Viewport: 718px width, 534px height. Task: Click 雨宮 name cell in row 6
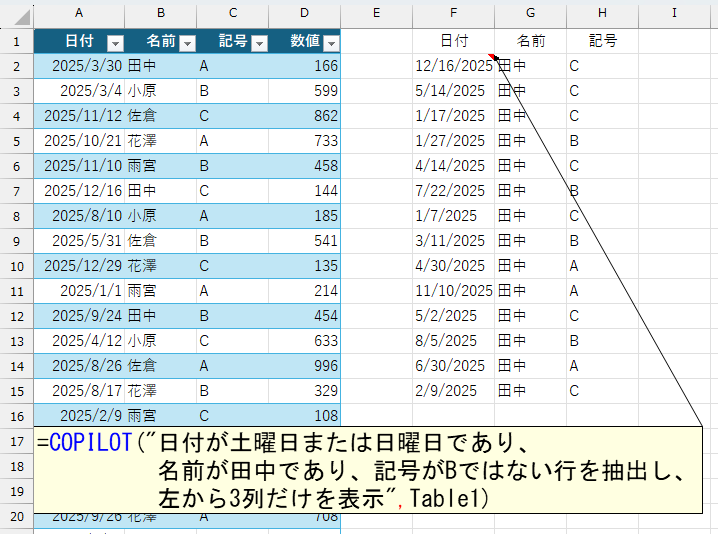coord(161,166)
